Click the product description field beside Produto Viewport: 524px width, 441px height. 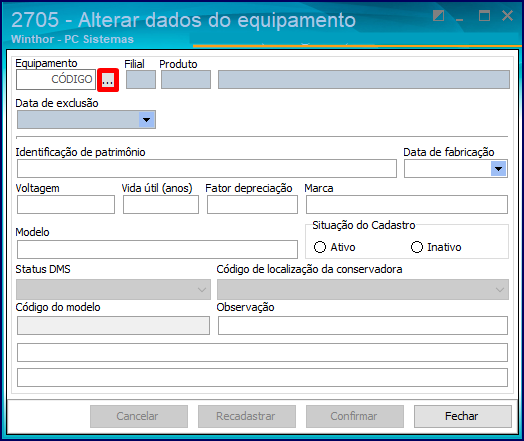(364, 80)
